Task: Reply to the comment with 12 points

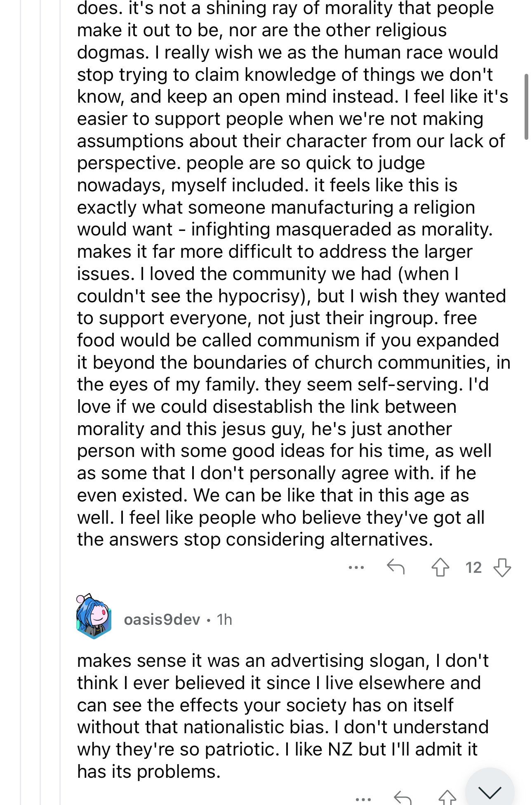Action: tap(396, 567)
